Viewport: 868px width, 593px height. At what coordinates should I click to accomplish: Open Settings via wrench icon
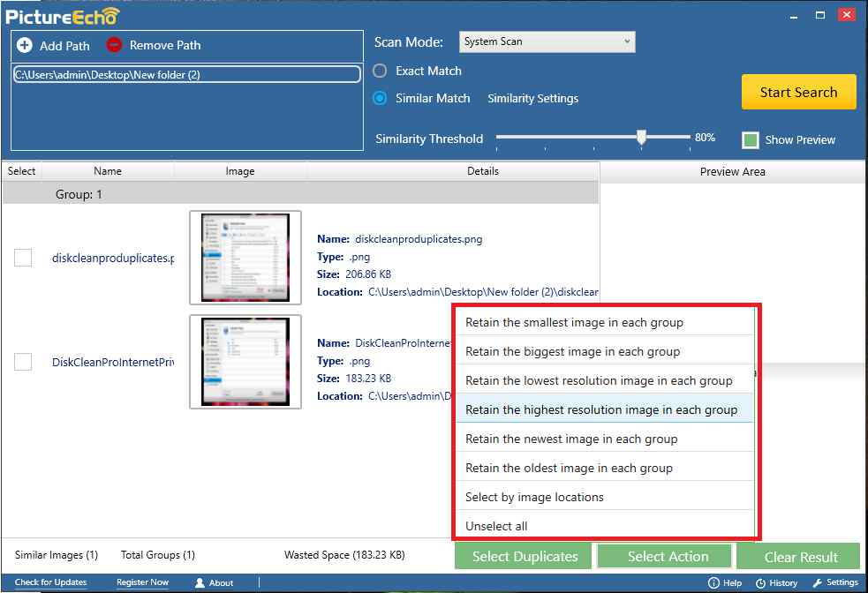pos(818,582)
